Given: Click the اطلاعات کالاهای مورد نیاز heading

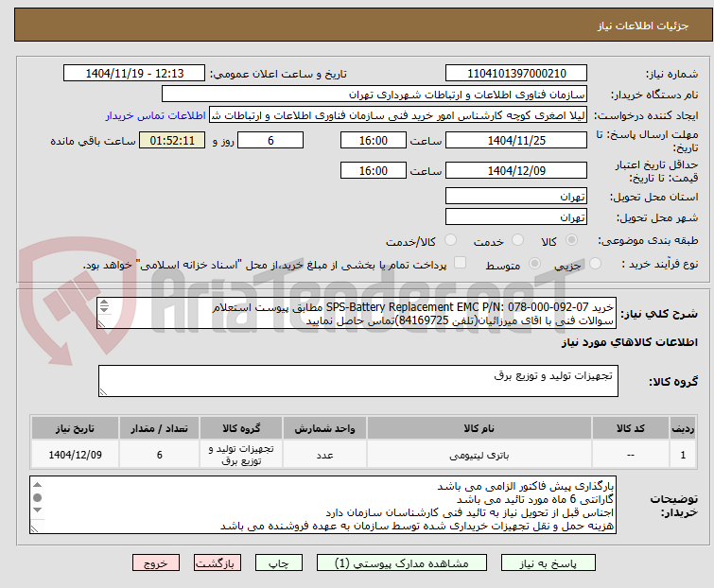Looking at the screenshot, I should [629, 342].
